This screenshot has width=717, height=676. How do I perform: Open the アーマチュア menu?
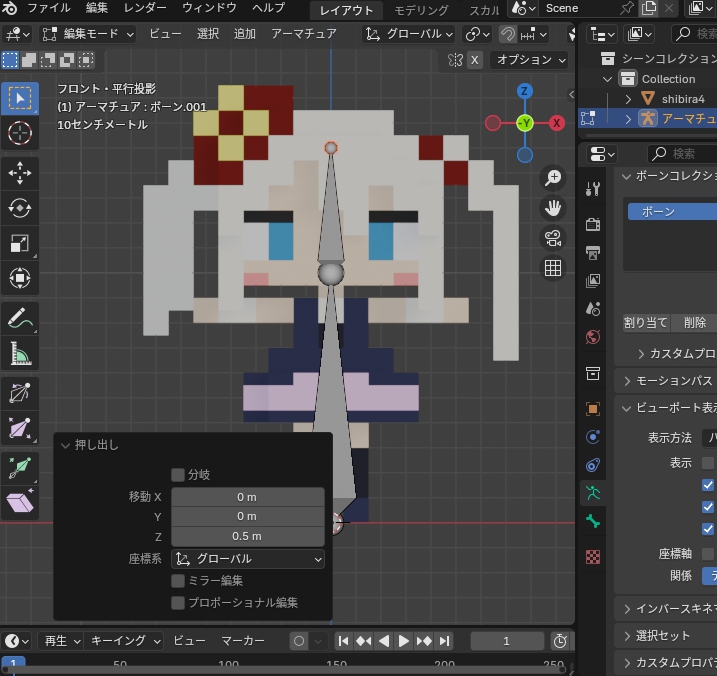coord(304,34)
